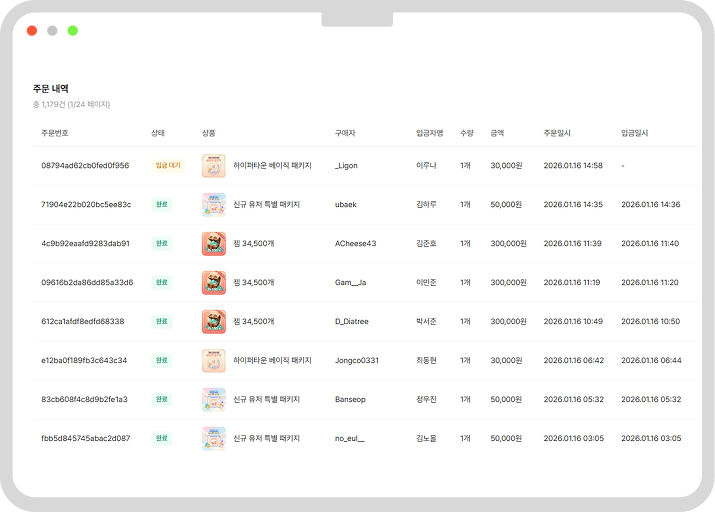Click the 입금 대기 status badge

point(167,165)
